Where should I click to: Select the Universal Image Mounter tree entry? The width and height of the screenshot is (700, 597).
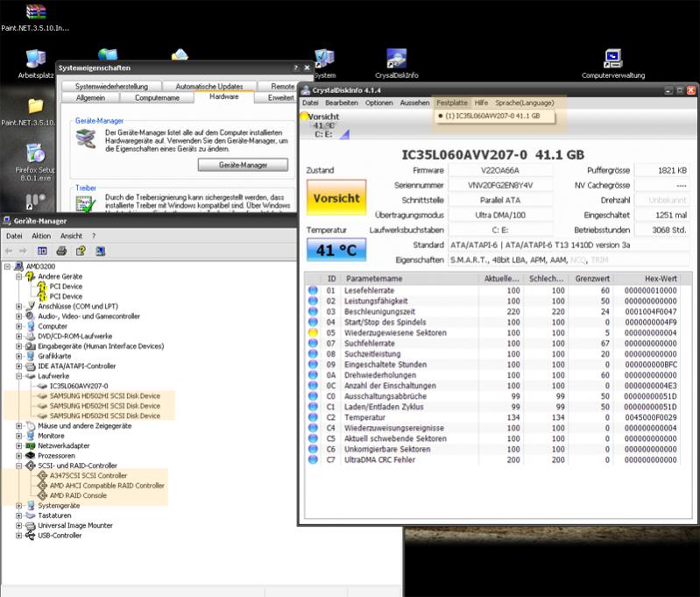[75, 525]
